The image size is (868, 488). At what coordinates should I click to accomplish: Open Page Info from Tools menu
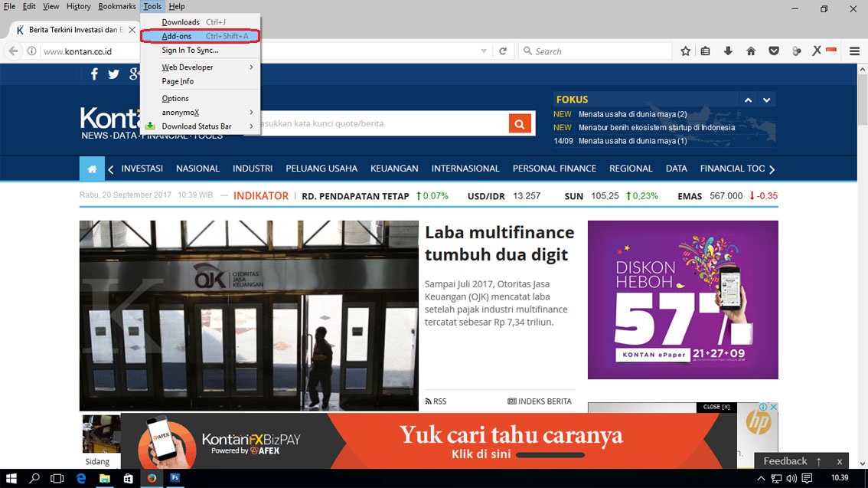[x=200, y=81]
